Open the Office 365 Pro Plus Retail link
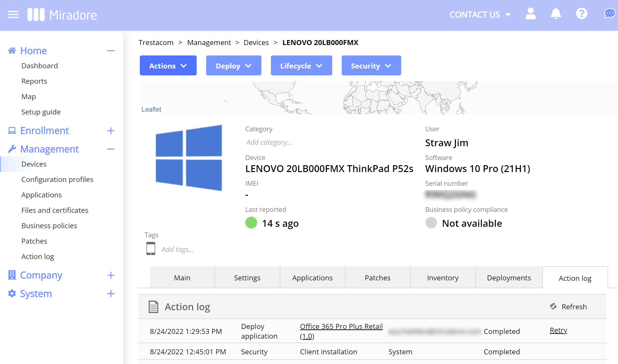618x364 pixels. pos(341,331)
